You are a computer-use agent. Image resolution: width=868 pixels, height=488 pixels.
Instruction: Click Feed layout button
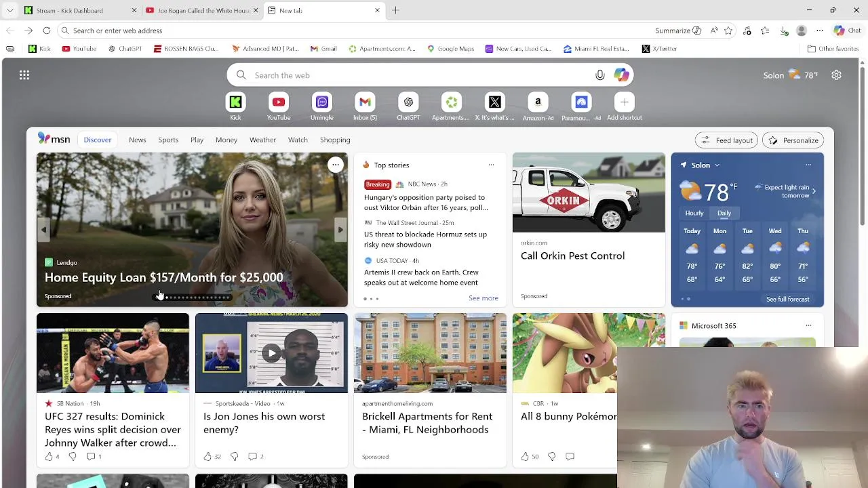[x=728, y=140]
